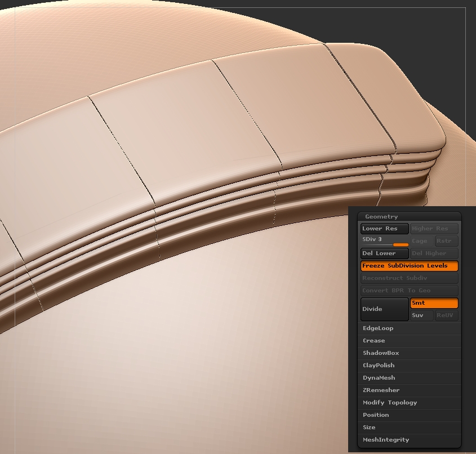Image resolution: width=476 pixels, height=454 pixels.
Task: Toggle the Smt smoothing option off
Action: (x=434, y=303)
